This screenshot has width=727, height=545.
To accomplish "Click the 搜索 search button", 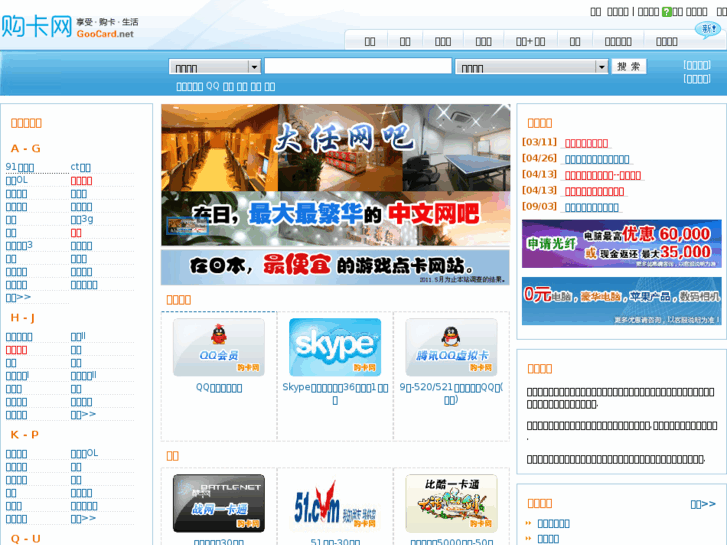I will (x=629, y=66).
